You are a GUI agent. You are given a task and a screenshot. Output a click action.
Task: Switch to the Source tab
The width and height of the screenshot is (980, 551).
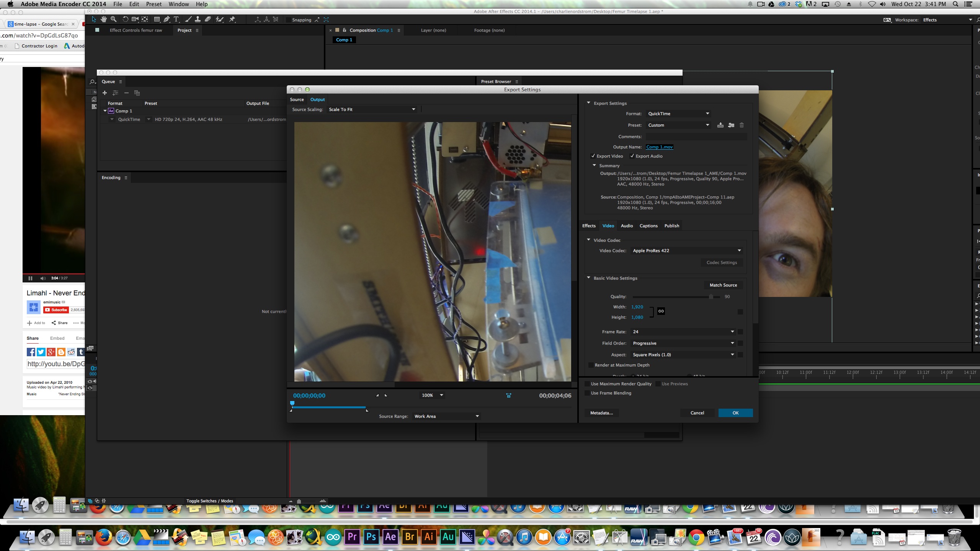coord(297,99)
